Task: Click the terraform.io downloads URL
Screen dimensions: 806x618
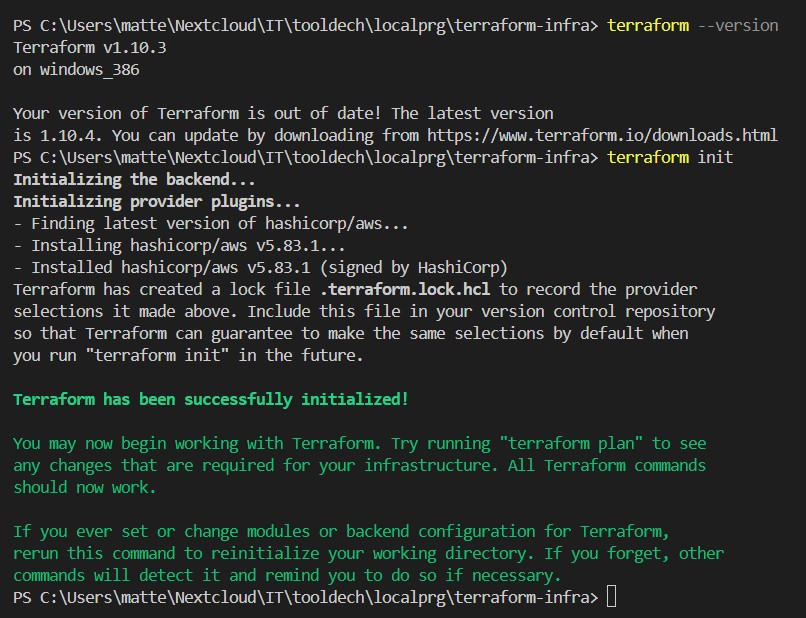Action: (x=602, y=135)
